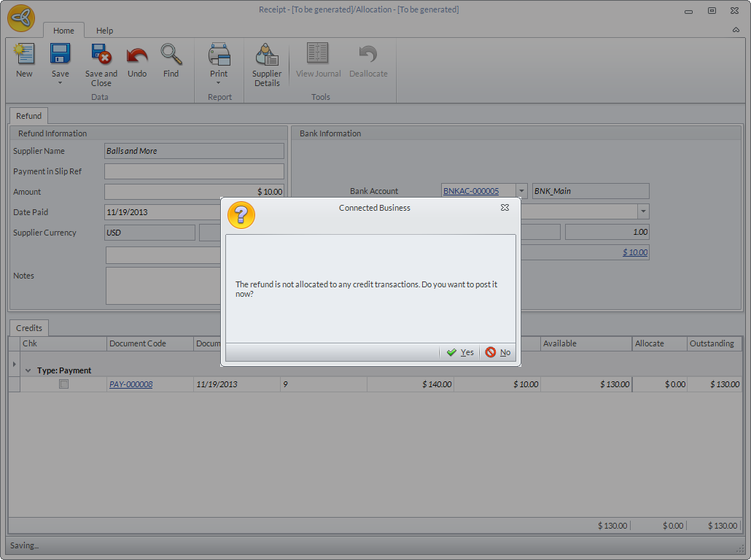Open Supplier Details icon
Image resolution: width=751 pixels, height=560 pixels.
[267, 55]
